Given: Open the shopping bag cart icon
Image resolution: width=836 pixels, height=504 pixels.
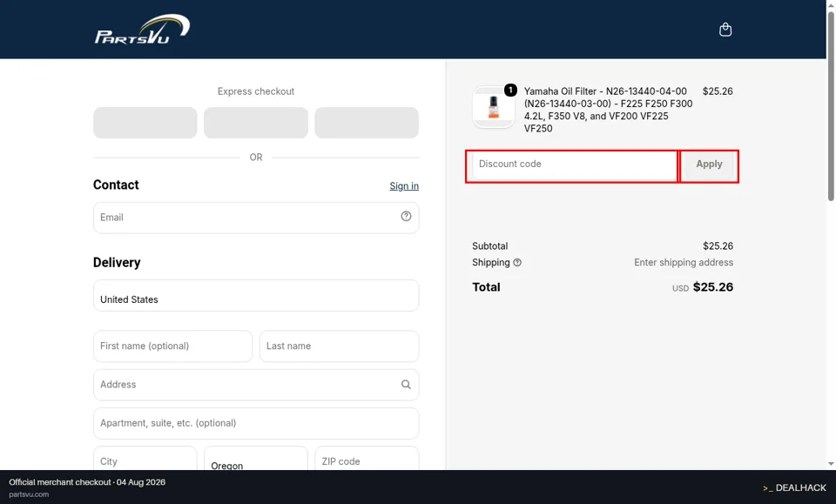Looking at the screenshot, I should point(725,30).
